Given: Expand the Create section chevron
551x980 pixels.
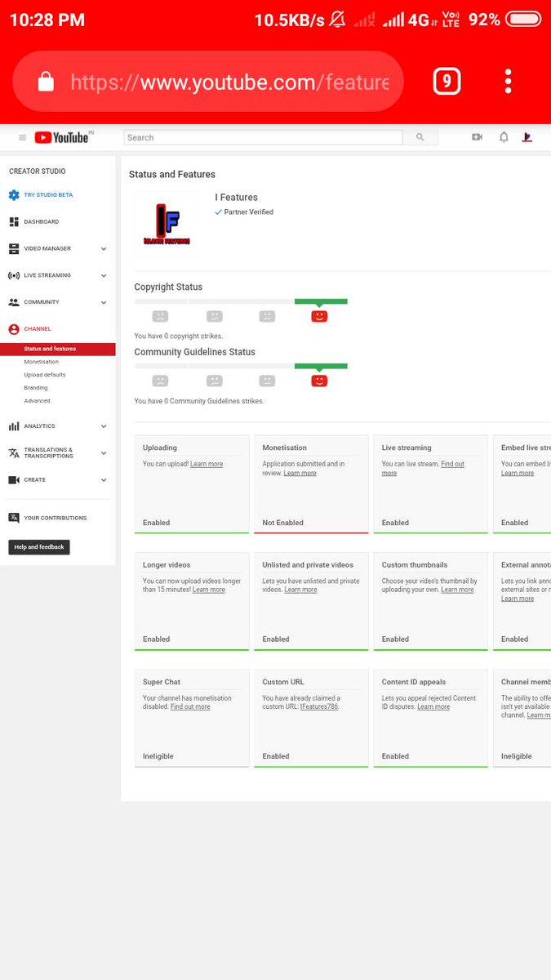Looking at the screenshot, I should click(x=104, y=479).
